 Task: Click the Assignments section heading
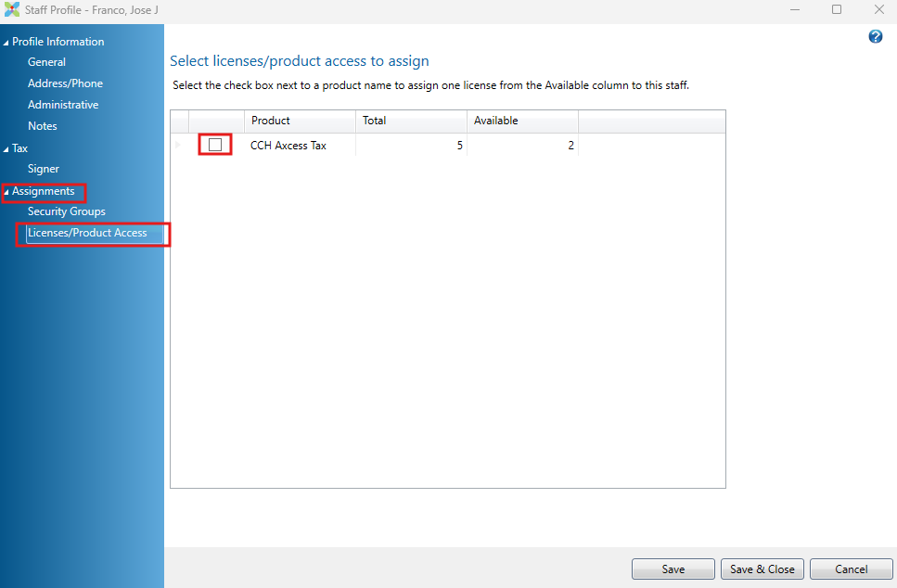click(x=44, y=191)
